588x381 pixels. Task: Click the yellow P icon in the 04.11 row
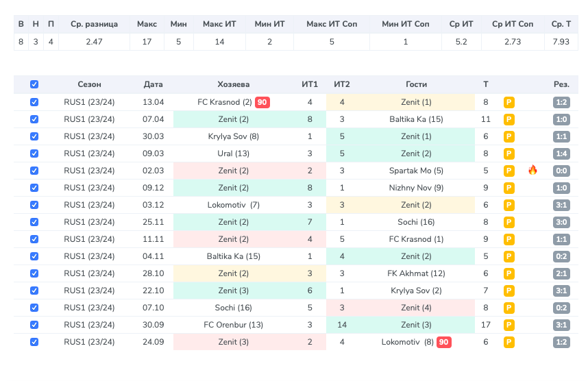point(509,256)
